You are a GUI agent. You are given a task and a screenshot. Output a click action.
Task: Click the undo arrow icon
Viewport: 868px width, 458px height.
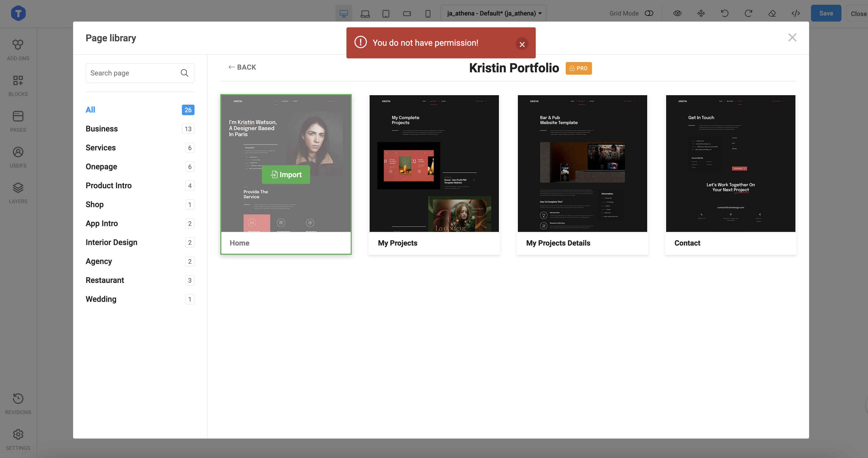click(724, 13)
